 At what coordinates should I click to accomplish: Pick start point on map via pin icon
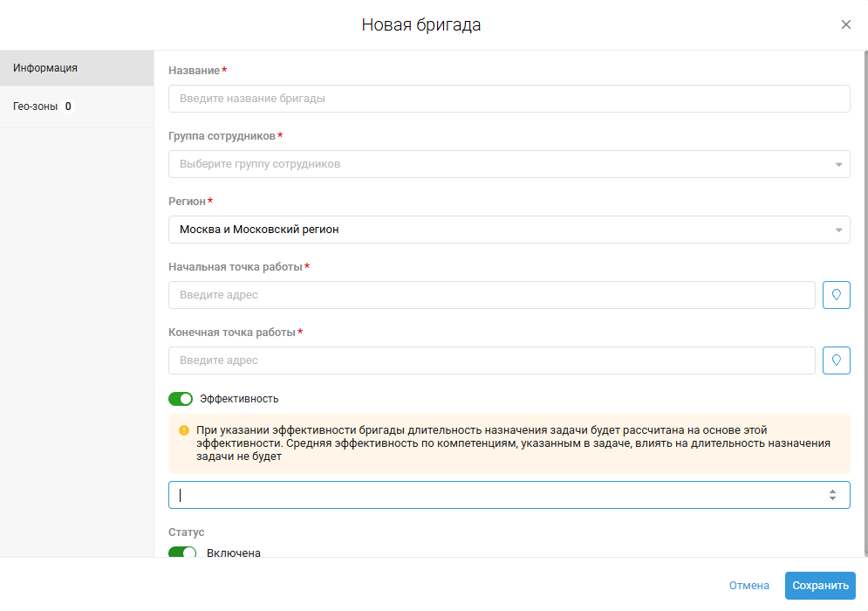837,295
